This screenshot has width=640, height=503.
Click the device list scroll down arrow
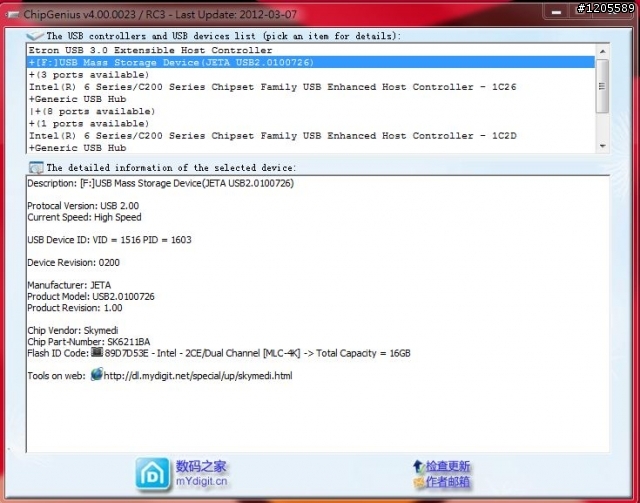coord(602,146)
